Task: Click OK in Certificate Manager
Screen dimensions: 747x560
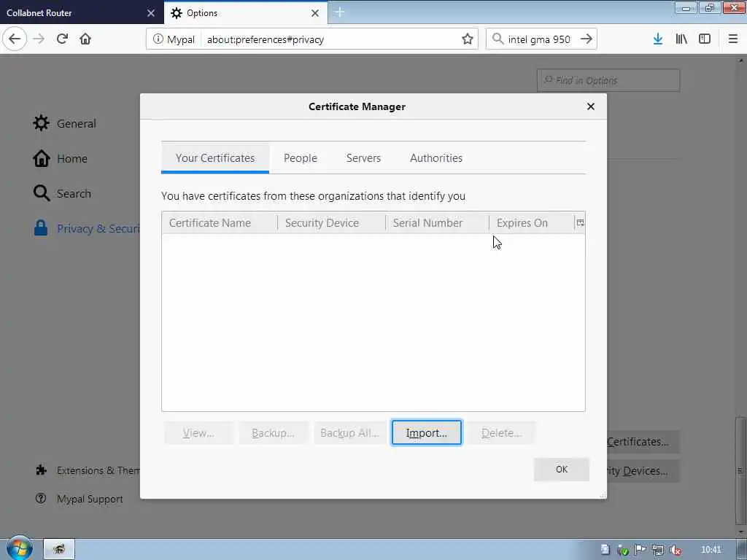Action: click(x=561, y=470)
